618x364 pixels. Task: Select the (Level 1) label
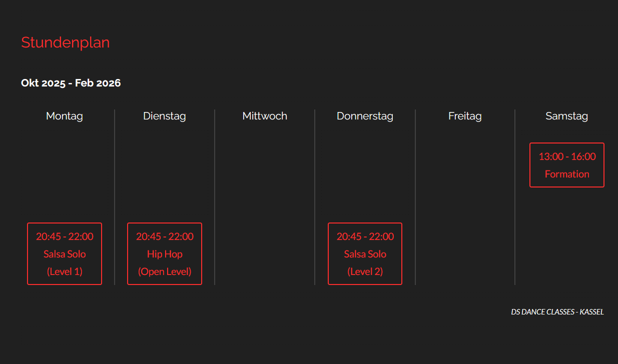pyautogui.click(x=65, y=271)
